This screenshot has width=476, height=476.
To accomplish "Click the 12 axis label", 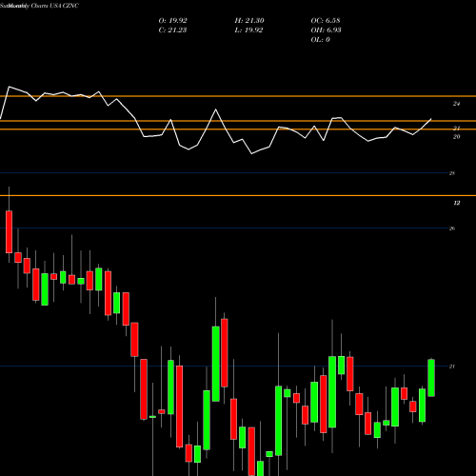I will (x=456, y=203).
